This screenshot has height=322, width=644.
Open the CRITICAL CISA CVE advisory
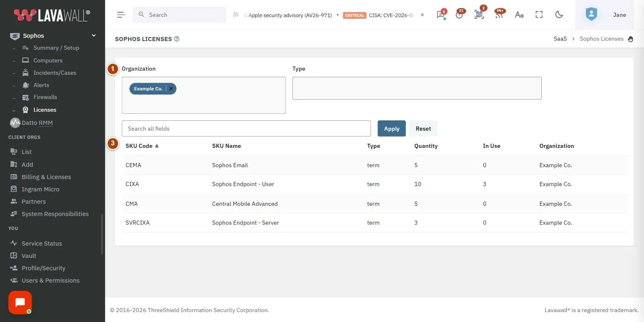point(378,15)
